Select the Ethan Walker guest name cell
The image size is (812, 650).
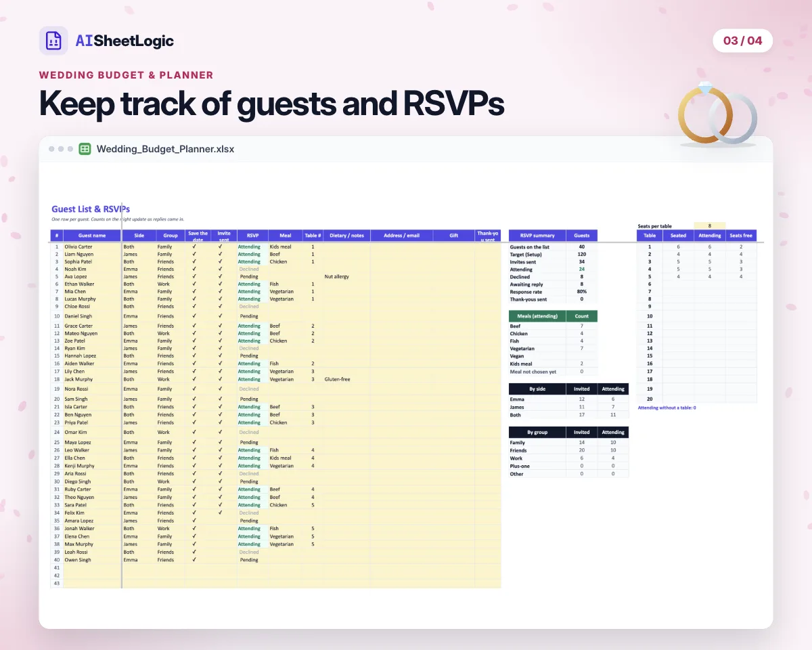coord(92,284)
